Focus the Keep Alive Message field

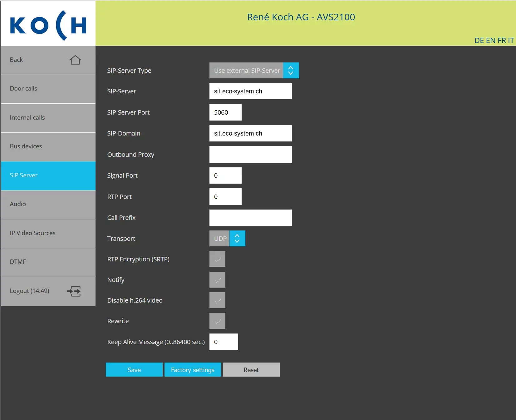point(224,342)
